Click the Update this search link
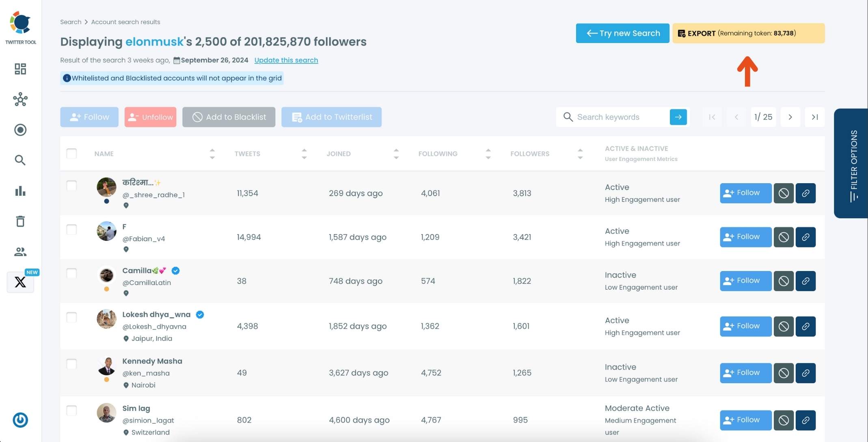This screenshot has width=868, height=442. [286, 60]
